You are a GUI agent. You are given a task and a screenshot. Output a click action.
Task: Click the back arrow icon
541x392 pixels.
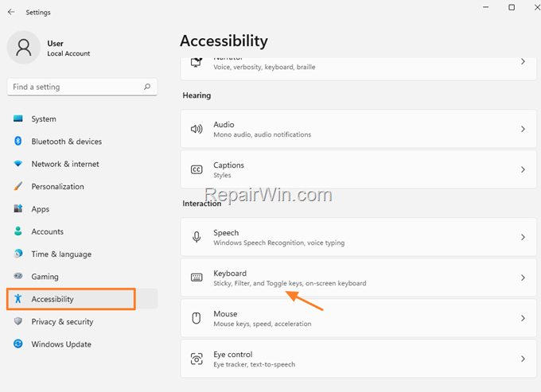point(11,12)
